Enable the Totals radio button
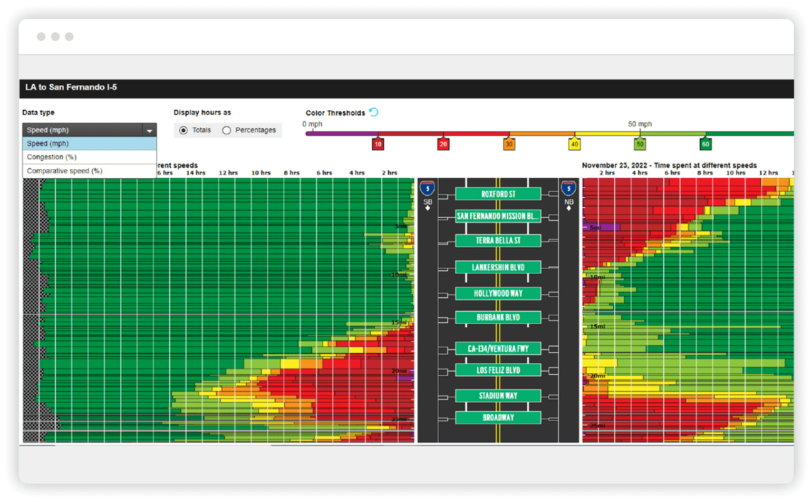 pyautogui.click(x=183, y=130)
